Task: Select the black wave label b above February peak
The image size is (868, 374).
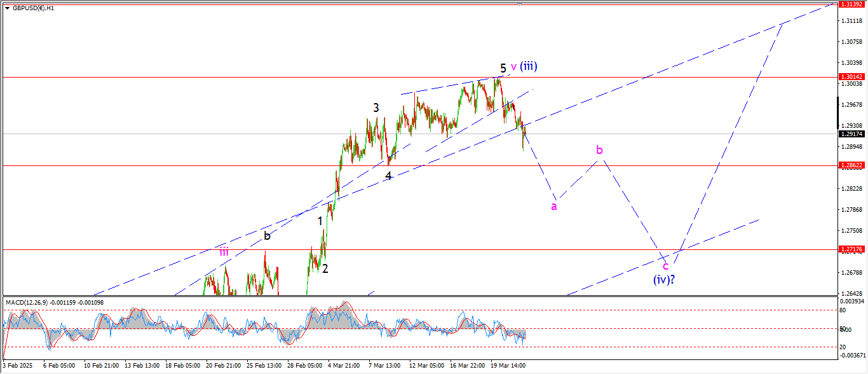Action: (x=268, y=235)
